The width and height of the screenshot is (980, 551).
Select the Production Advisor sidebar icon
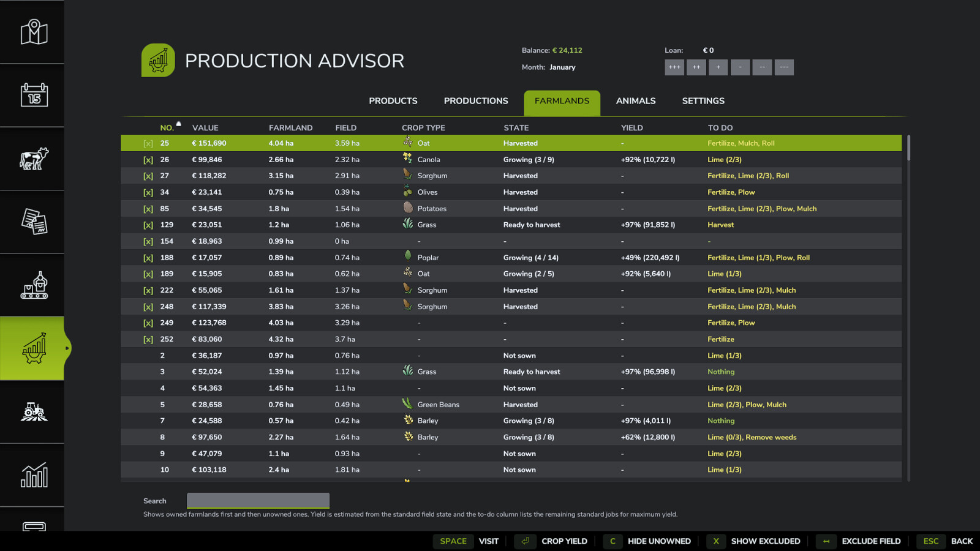(x=34, y=348)
